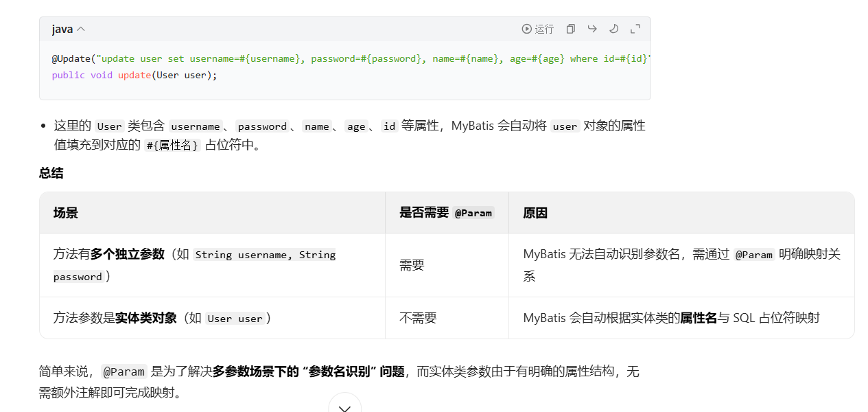Click the 方法有多个独立参数 cell
Image resolution: width=868 pixels, height=412 pixels.
coord(212,265)
